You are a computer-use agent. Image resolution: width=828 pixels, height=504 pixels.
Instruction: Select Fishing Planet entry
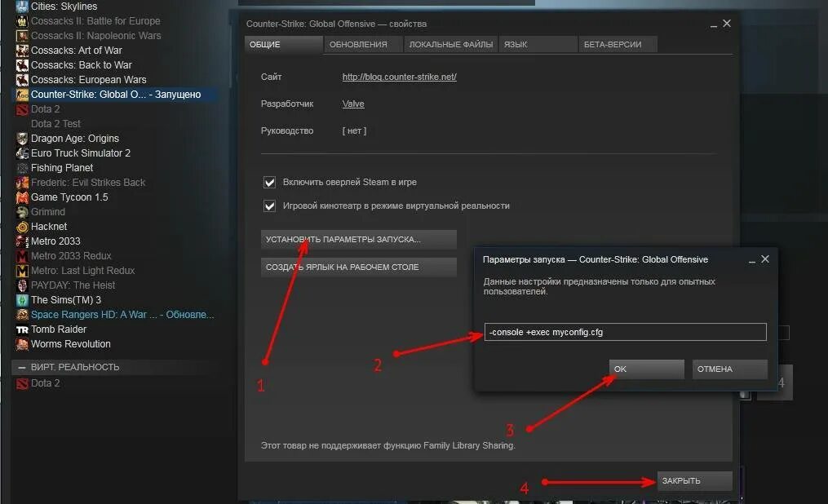tap(62, 168)
